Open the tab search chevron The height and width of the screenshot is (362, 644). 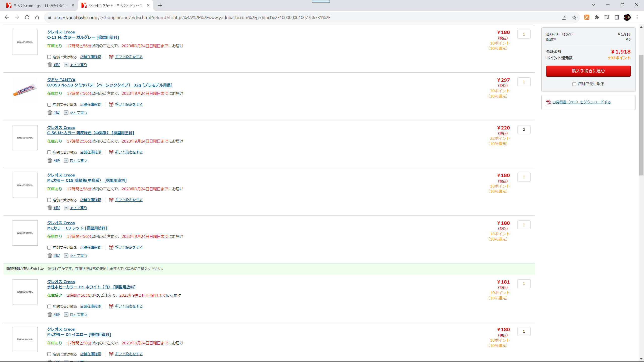pos(593,5)
